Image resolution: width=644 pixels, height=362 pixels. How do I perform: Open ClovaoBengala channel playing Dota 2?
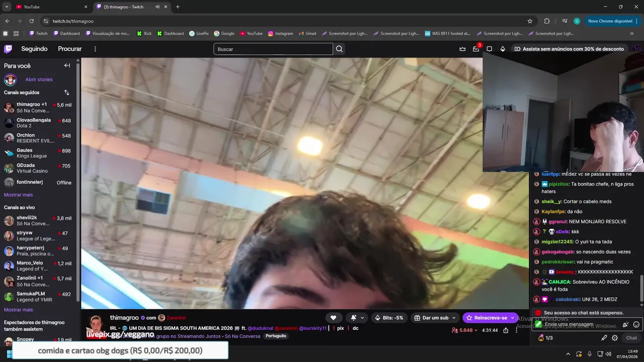(x=39, y=123)
